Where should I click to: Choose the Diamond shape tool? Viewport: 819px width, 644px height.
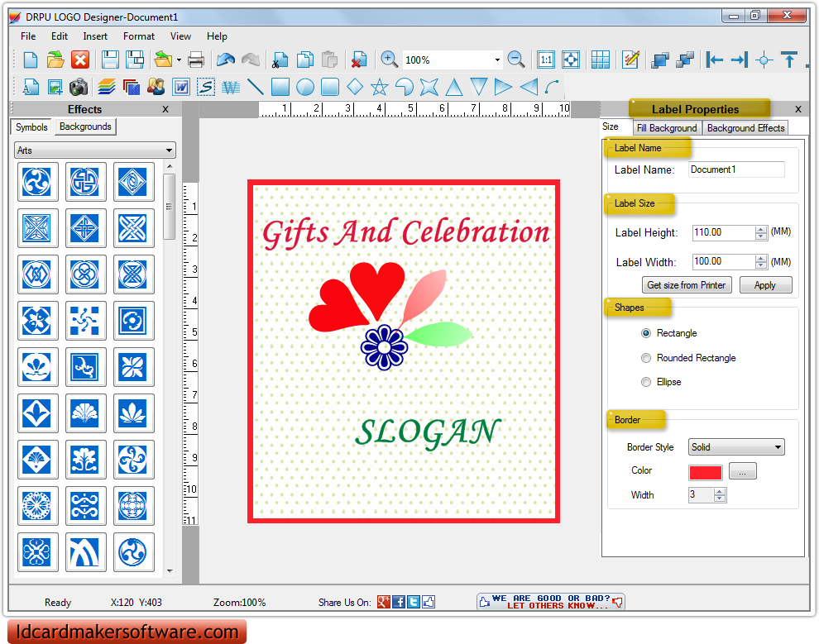coord(354,86)
